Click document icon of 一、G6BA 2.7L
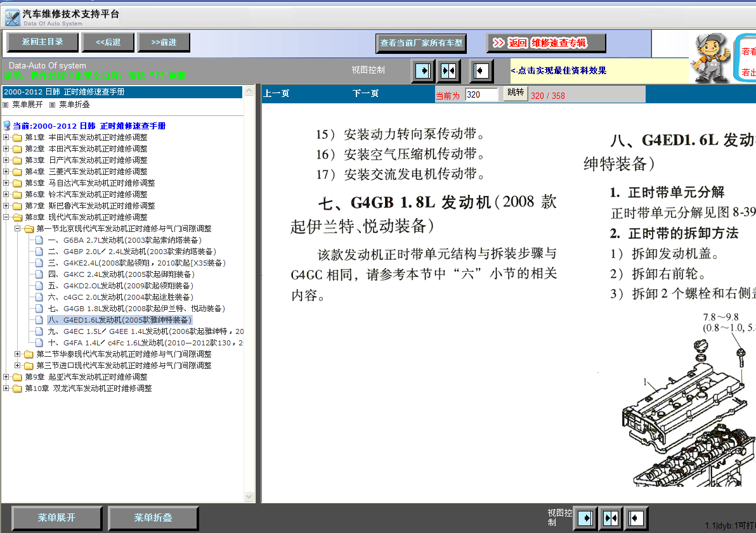Screen dimensions: 756x533 point(39,240)
